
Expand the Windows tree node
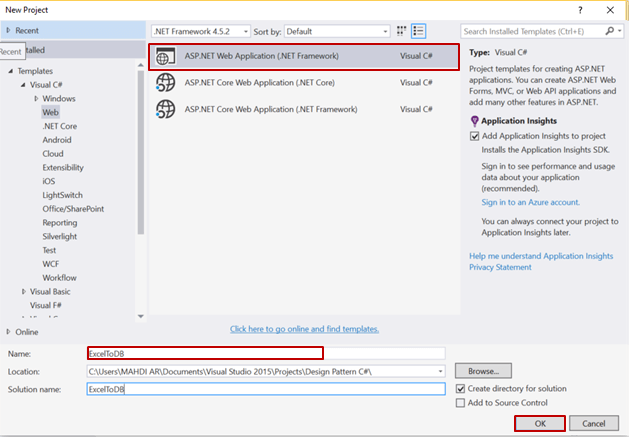click(x=36, y=98)
